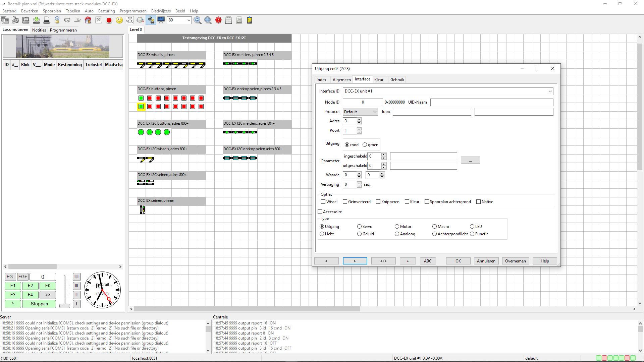The image size is (644, 362).
Task: Check the Accessoire checkbox
Action: click(320, 212)
